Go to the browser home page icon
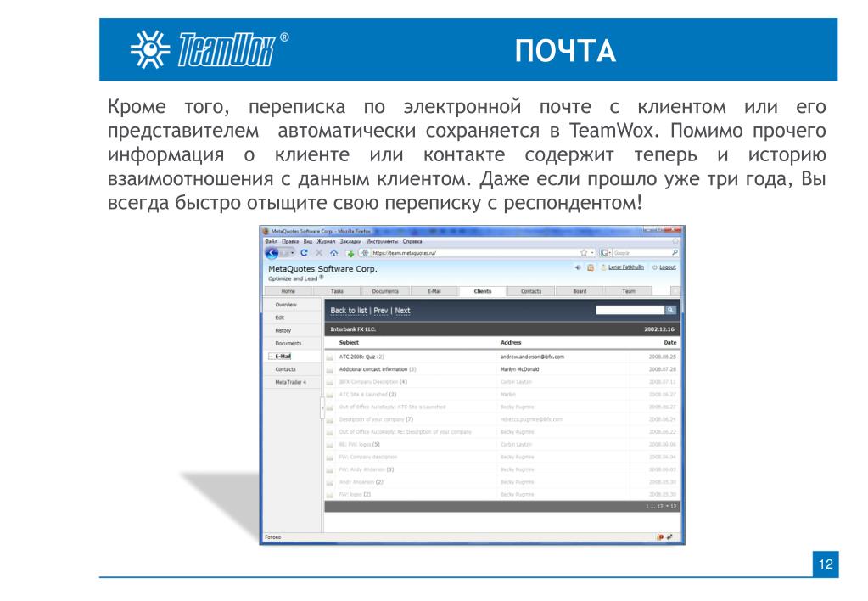The height and width of the screenshot is (601, 868). click(x=333, y=253)
